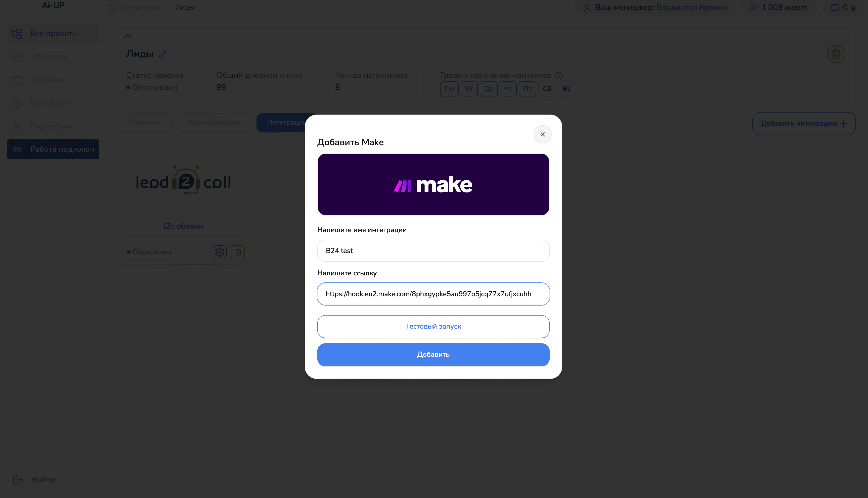Open lead2call integration settings gear
Image resolution: width=868 pixels, height=498 pixels.
[220, 252]
